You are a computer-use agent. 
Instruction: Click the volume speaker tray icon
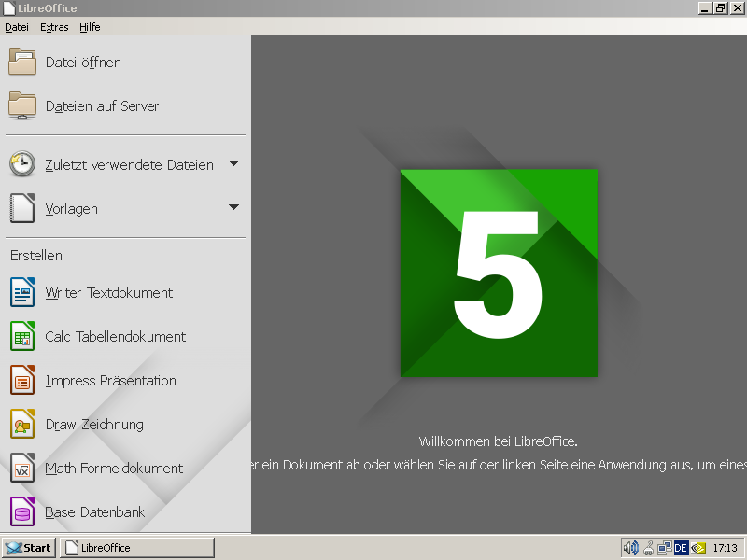click(x=631, y=548)
